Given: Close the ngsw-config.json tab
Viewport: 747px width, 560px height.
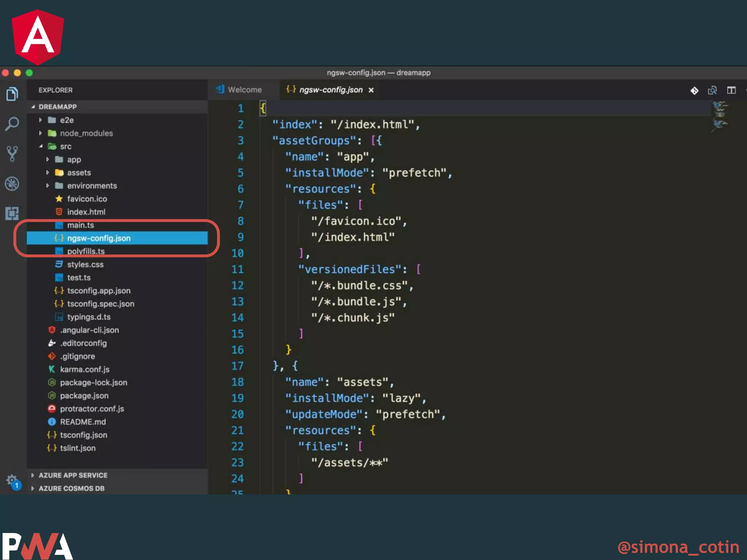Looking at the screenshot, I should [x=371, y=90].
